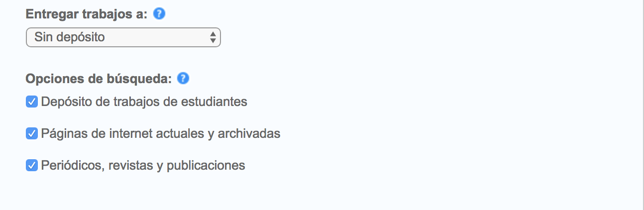Open the Sin depósito dropdown
The image size is (644, 210).
click(x=123, y=37)
